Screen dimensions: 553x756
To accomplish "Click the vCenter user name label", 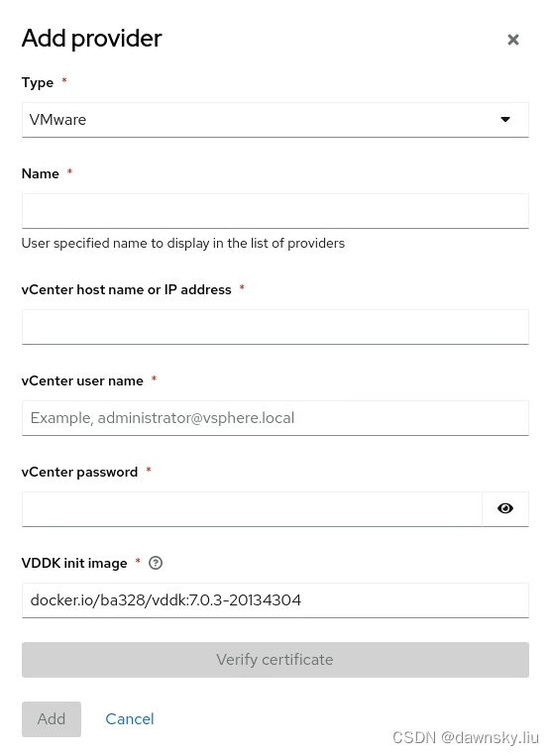I will [x=82, y=380].
